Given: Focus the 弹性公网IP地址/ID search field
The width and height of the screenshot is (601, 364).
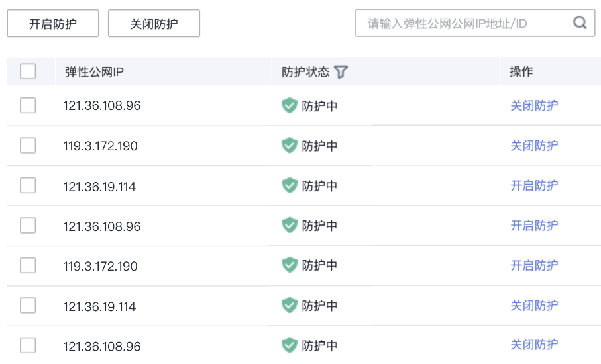Looking at the screenshot, I should (464, 23).
